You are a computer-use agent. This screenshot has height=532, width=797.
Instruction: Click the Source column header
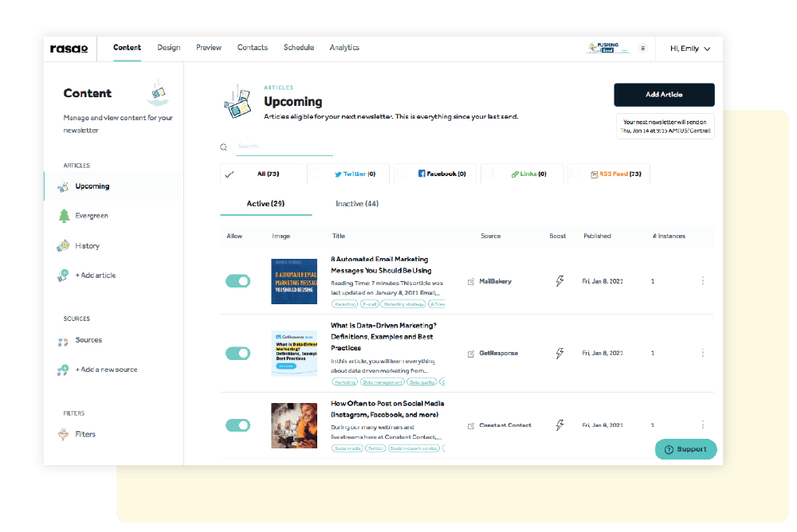(490, 237)
